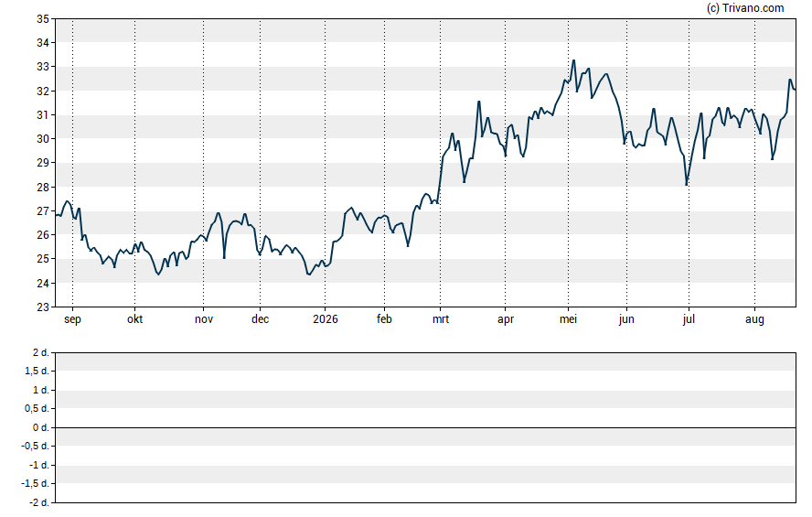Click the '0,5 d.' lower axis label
This screenshot has width=812, height=517.
pos(37,408)
